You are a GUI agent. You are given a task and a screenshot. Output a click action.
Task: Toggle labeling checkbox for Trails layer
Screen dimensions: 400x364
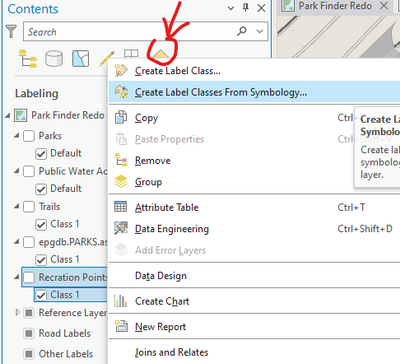coord(29,207)
